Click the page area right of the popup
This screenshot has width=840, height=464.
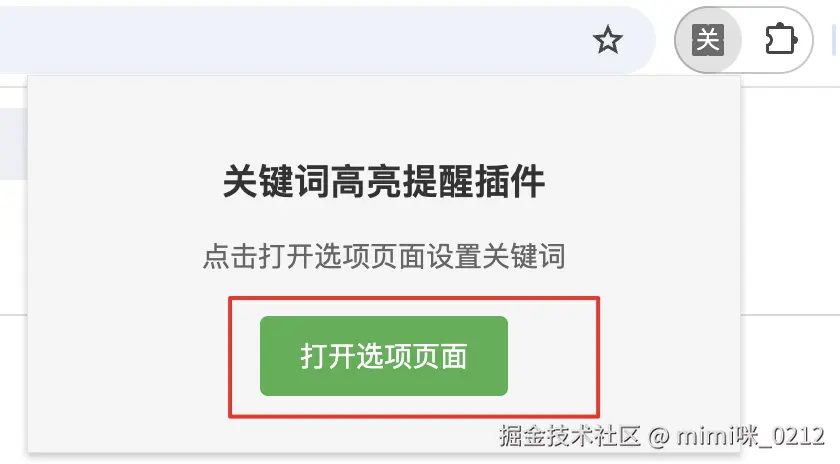[x=790, y=214]
